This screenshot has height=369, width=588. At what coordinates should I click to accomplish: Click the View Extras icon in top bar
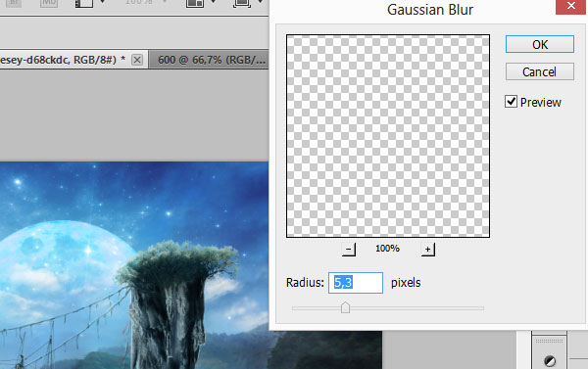(84, 3)
